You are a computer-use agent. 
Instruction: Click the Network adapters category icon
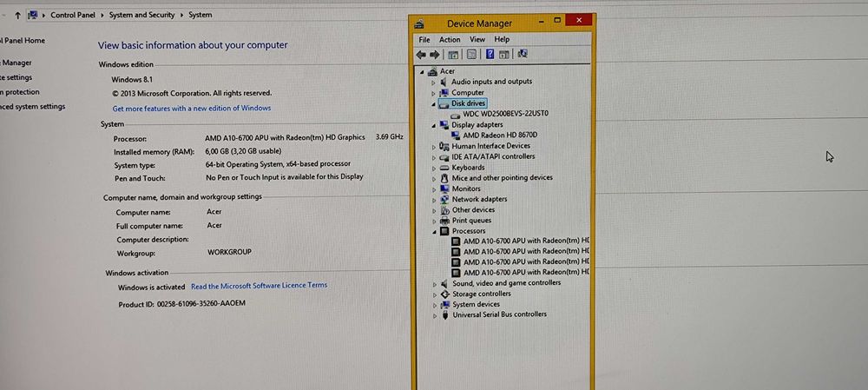click(444, 200)
